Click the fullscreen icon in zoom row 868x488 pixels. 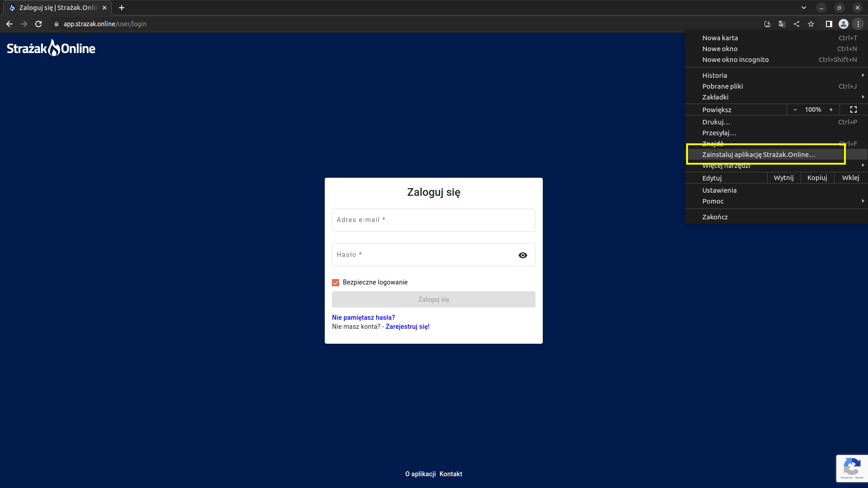coord(854,109)
